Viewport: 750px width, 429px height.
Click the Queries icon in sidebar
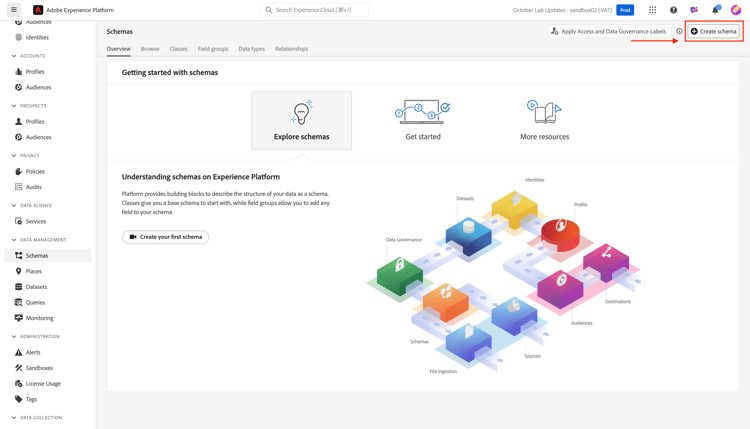19,302
